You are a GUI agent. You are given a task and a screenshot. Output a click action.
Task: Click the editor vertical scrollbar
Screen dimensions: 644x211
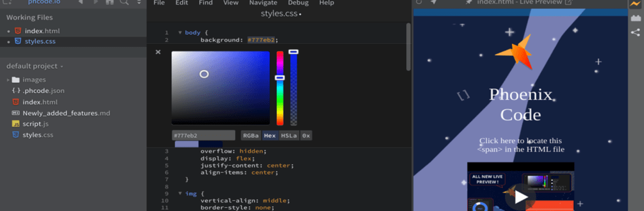coord(408,47)
